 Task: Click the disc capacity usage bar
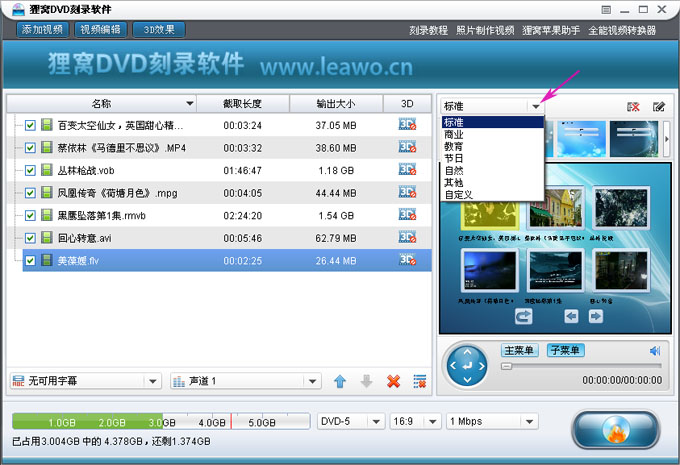(161, 421)
